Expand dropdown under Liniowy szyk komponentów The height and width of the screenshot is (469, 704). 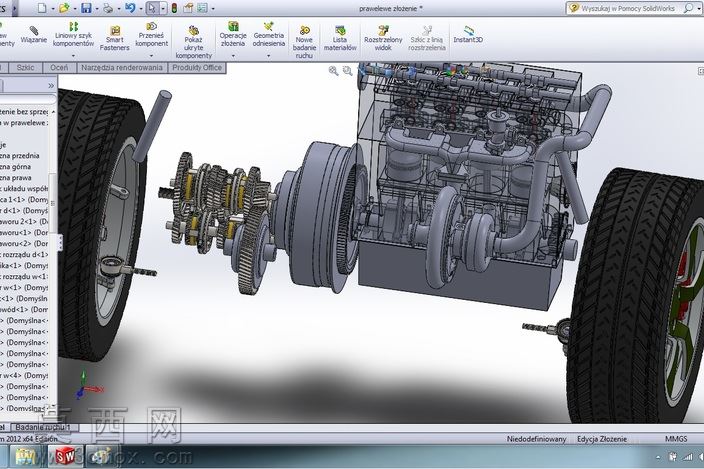(x=73, y=56)
